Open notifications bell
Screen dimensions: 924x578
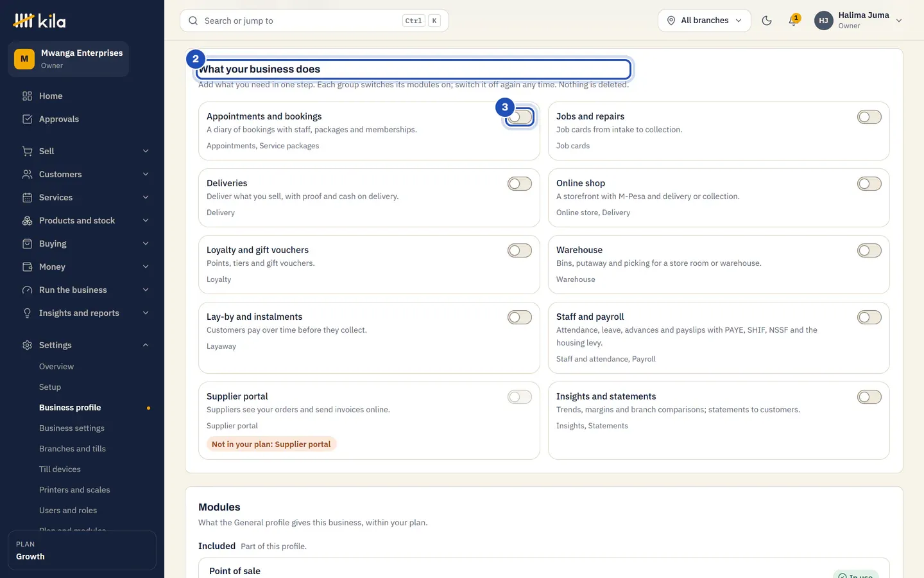tap(794, 21)
